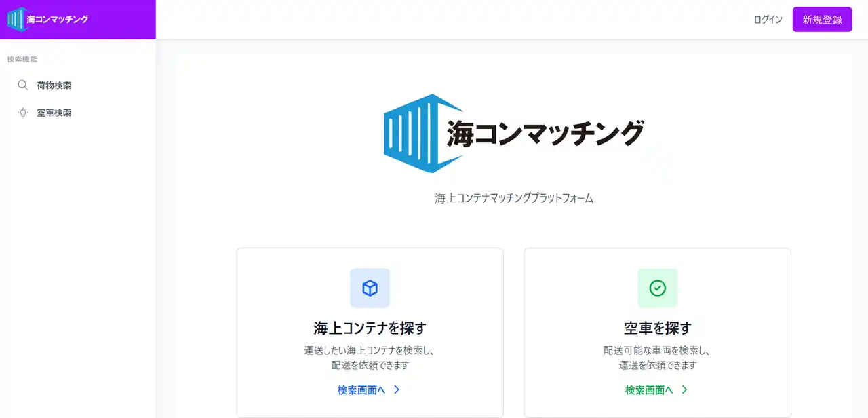Click the ログイン link in the top bar
This screenshot has height=418, width=868.
tap(767, 20)
